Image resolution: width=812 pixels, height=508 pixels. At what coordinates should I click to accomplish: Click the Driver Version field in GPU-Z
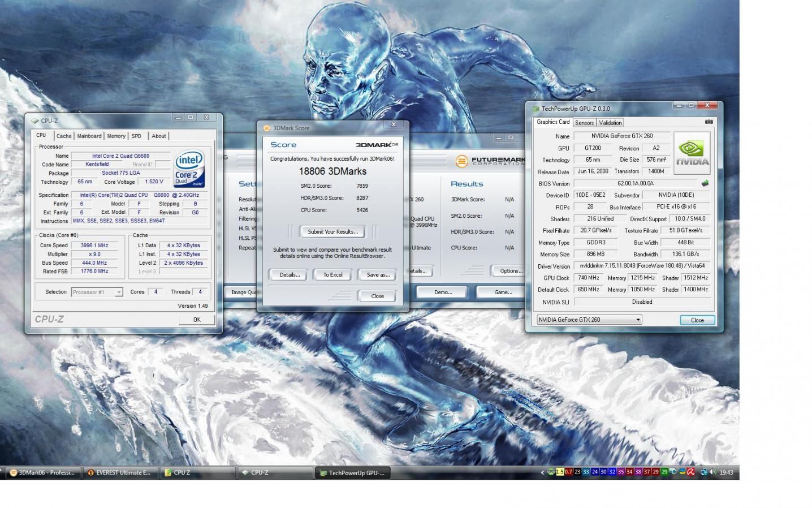(642, 266)
